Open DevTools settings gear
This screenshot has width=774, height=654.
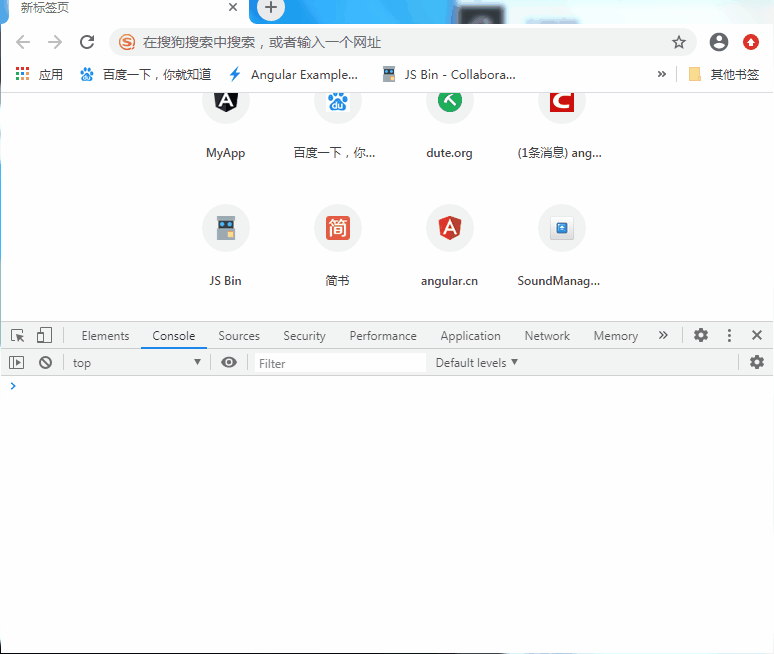pos(700,336)
